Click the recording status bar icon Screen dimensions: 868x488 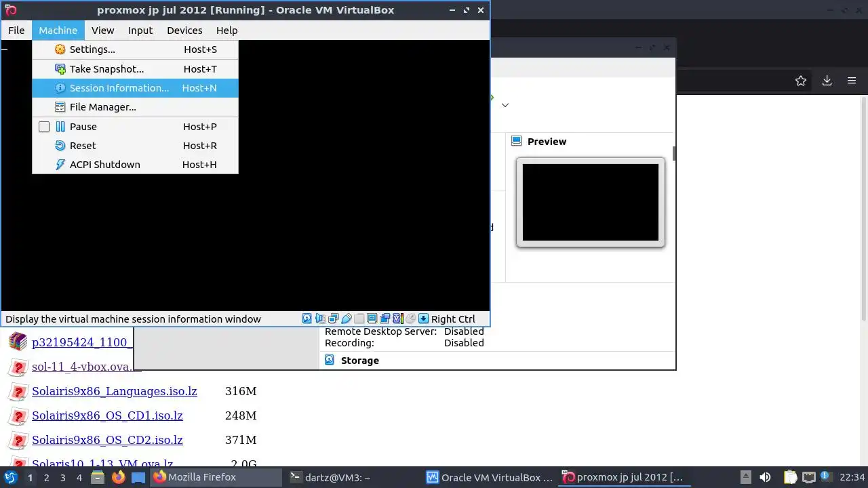click(x=385, y=319)
